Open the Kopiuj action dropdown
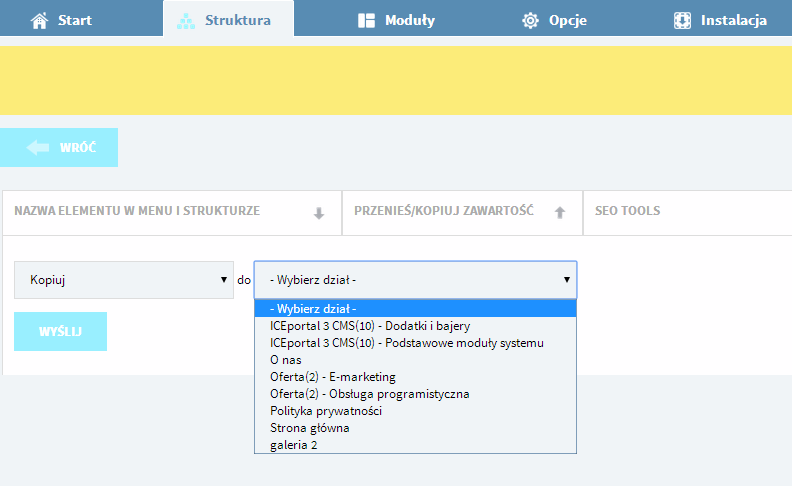Image resolution: width=792 pixels, height=486 pixels. pos(124,280)
